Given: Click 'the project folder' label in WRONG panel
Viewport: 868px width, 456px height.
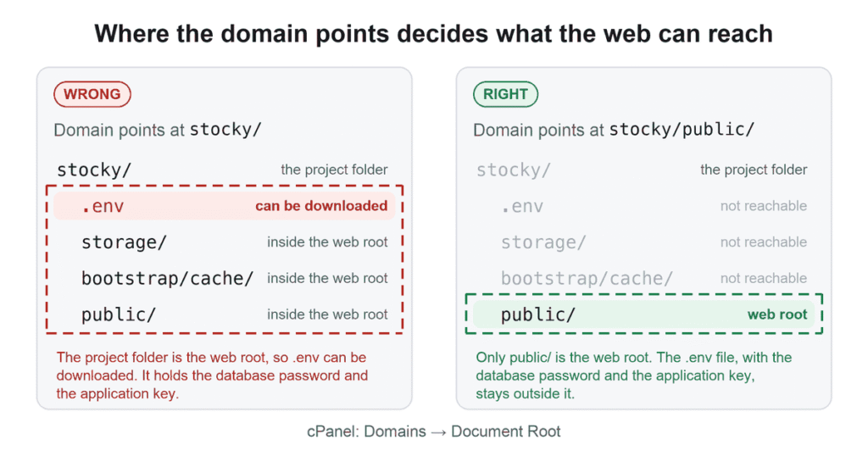Looking at the screenshot, I should pyautogui.click(x=334, y=170).
